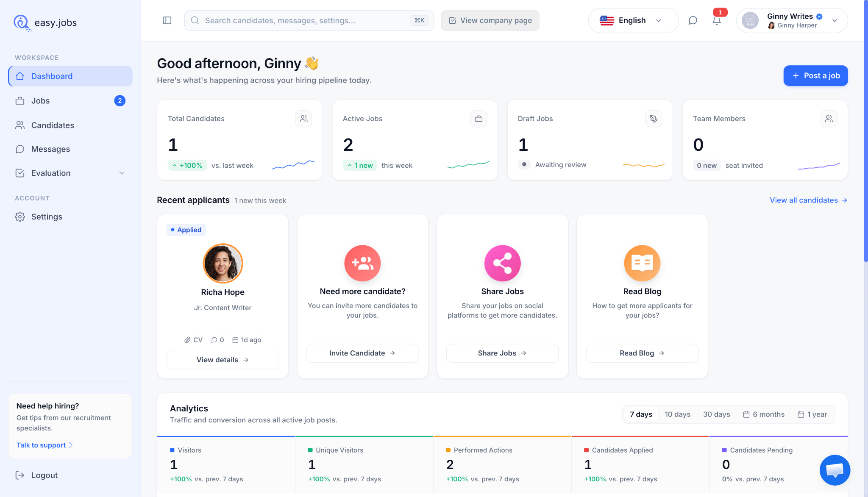Click the Read Blog button
The height and width of the screenshot is (497, 868).
[x=642, y=353]
